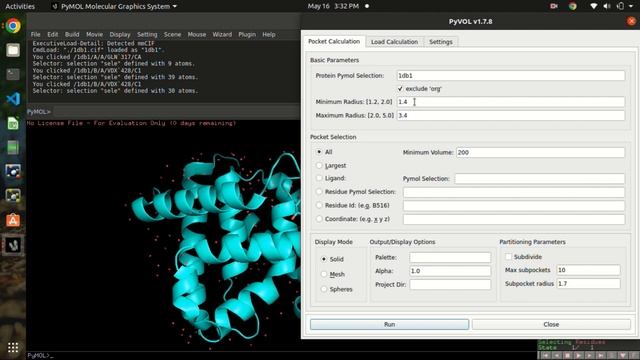Click the Minimum Volume field
Screen dimensions: 640x360
[x=540, y=152]
